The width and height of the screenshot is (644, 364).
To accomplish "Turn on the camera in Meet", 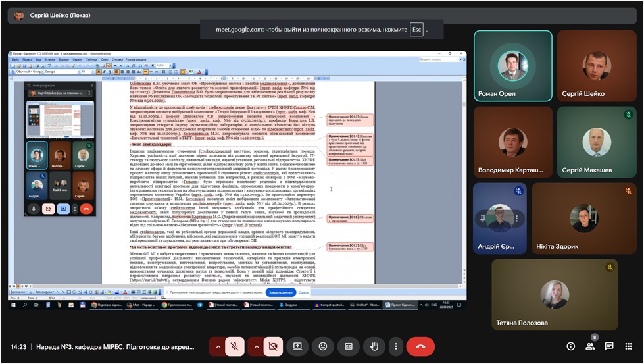I will [x=272, y=346].
